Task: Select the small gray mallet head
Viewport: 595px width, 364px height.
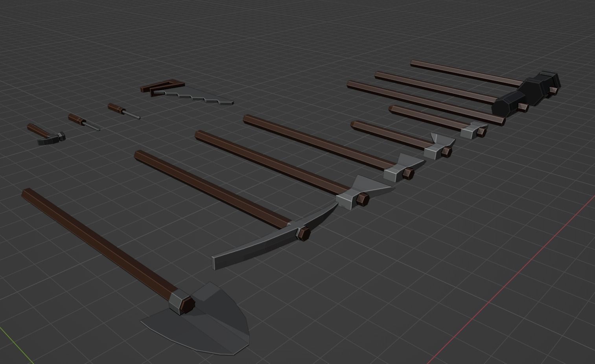Action: (x=474, y=130)
